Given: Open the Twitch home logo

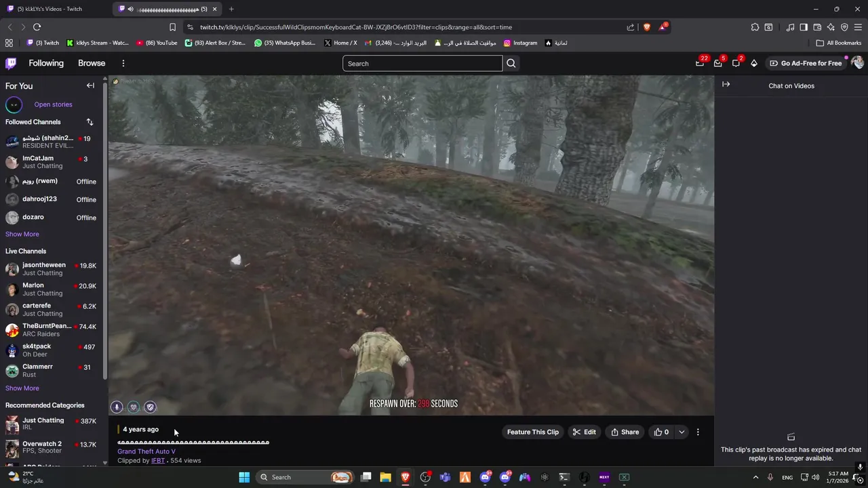Looking at the screenshot, I should pos(11,63).
